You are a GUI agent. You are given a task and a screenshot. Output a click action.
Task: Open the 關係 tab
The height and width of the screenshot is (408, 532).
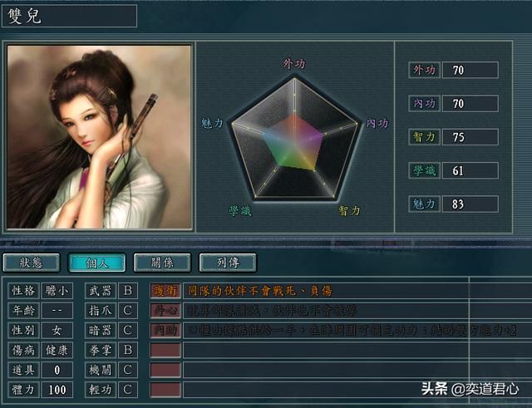point(162,263)
